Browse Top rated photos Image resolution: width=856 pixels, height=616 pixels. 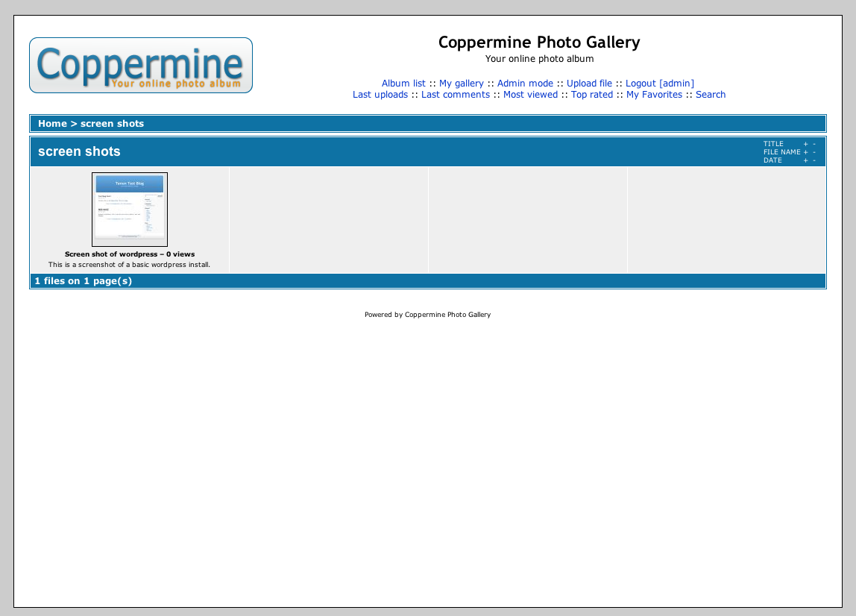coord(592,95)
